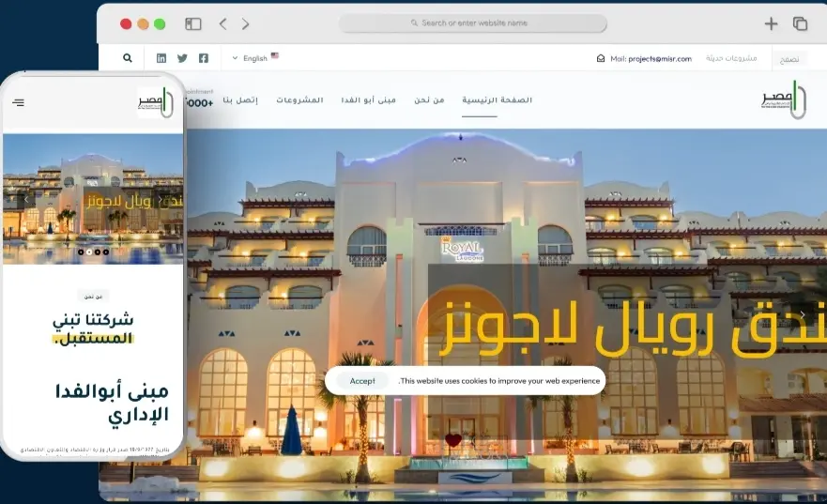
Task: Click the mobile slider left arrow
Action: point(26,199)
